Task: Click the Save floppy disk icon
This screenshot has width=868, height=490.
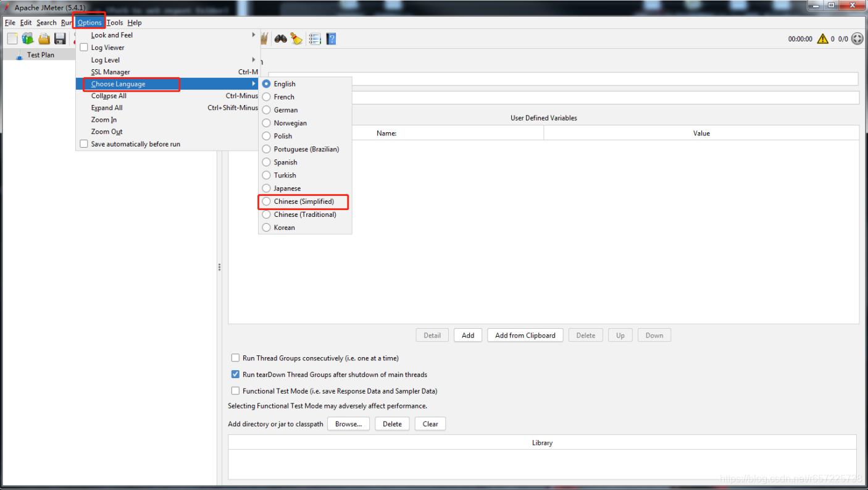Action: click(60, 39)
